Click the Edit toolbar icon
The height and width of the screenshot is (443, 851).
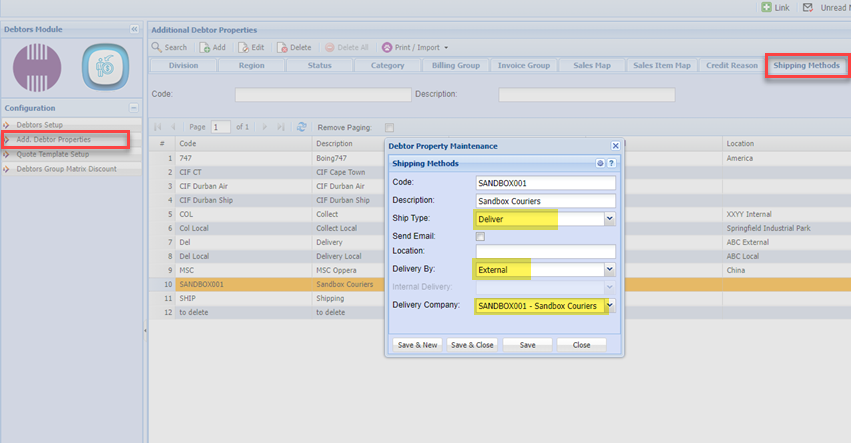pyautogui.click(x=244, y=47)
